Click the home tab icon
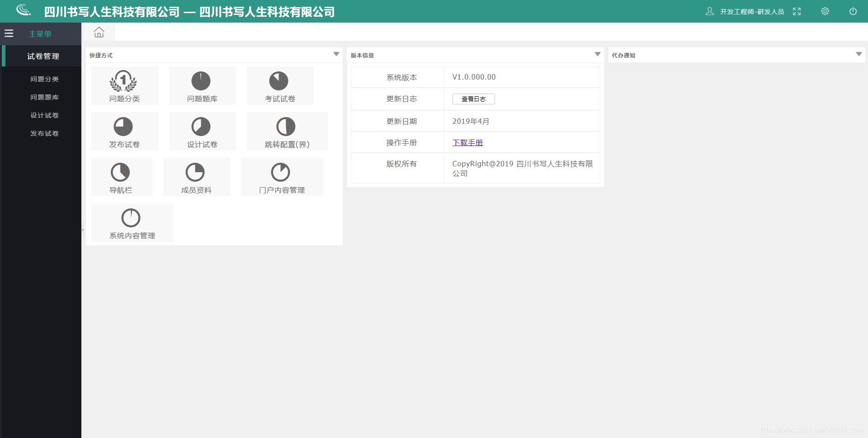Image resolution: width=868 pixels, height=438 pixels. 99,32
